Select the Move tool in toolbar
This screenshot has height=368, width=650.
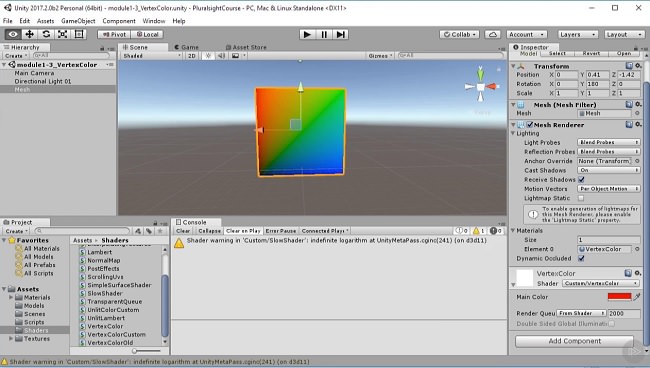click(x=29, y=34)
